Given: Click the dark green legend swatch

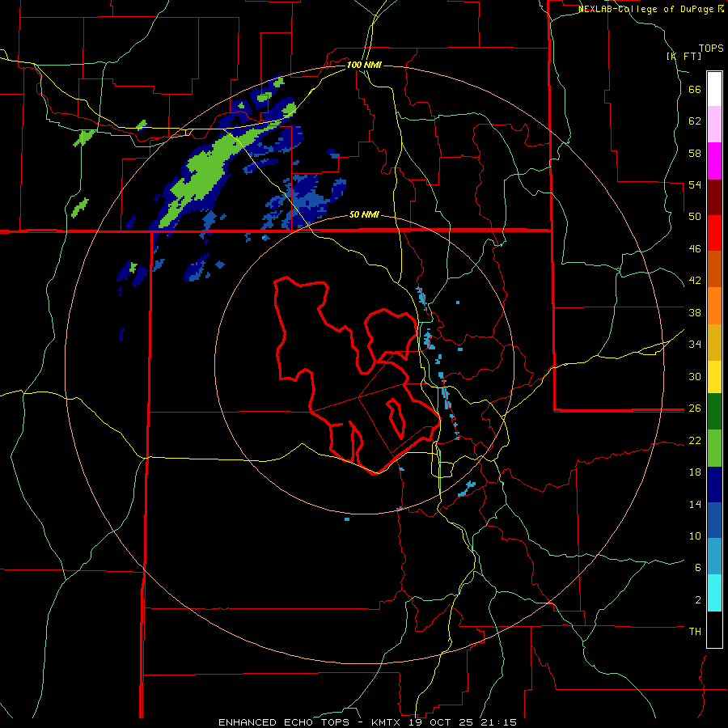Looking at the screenshot, I should click(714, 412).
